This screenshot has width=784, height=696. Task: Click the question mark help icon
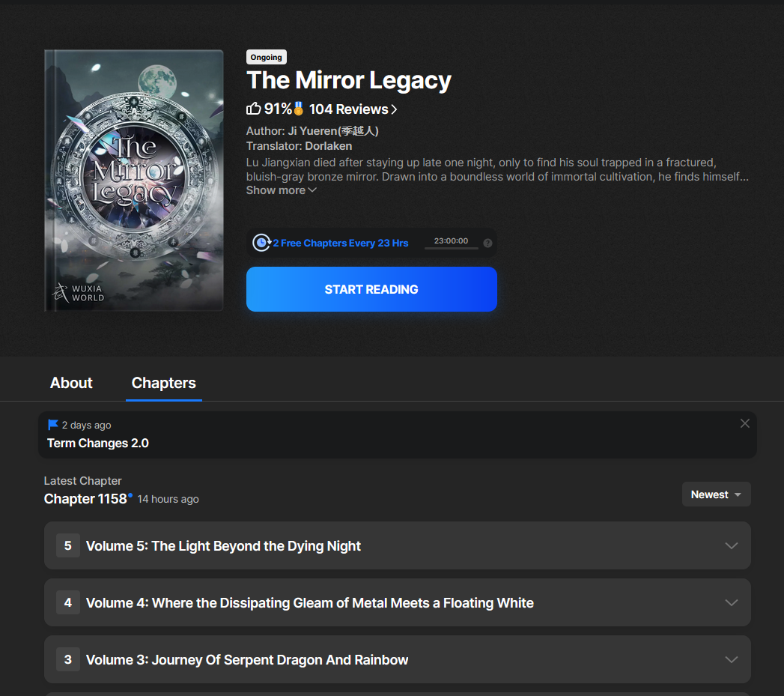tap(487, 243)
